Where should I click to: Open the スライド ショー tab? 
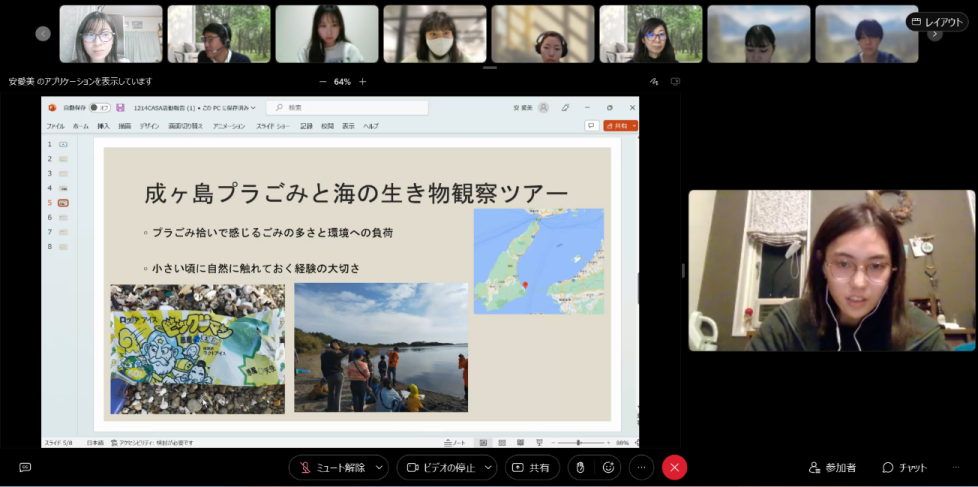(273, 126)
